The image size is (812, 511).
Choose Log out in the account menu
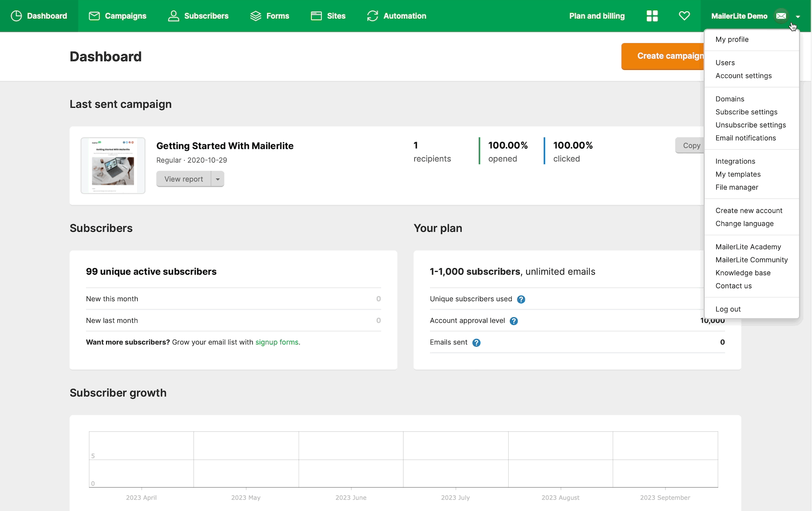pyautogui.click(x=728, y=309)
